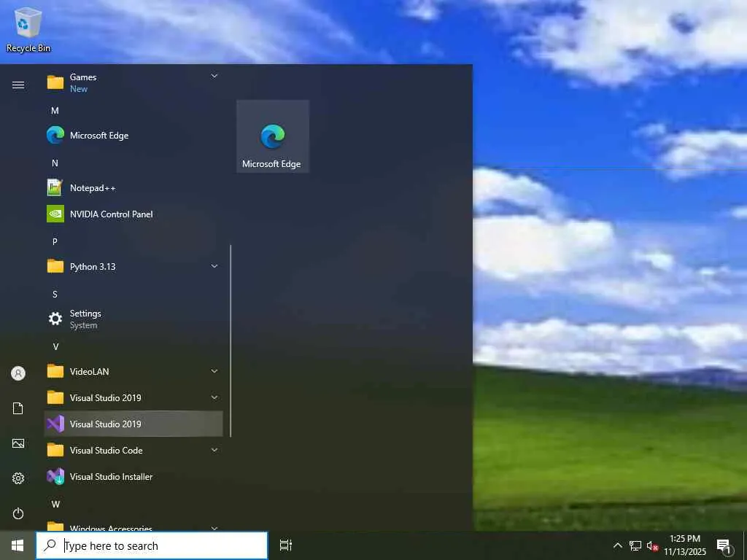Open Settings from the app list
Viewport: 747px width, 560px height.
(x=133, y=319)
